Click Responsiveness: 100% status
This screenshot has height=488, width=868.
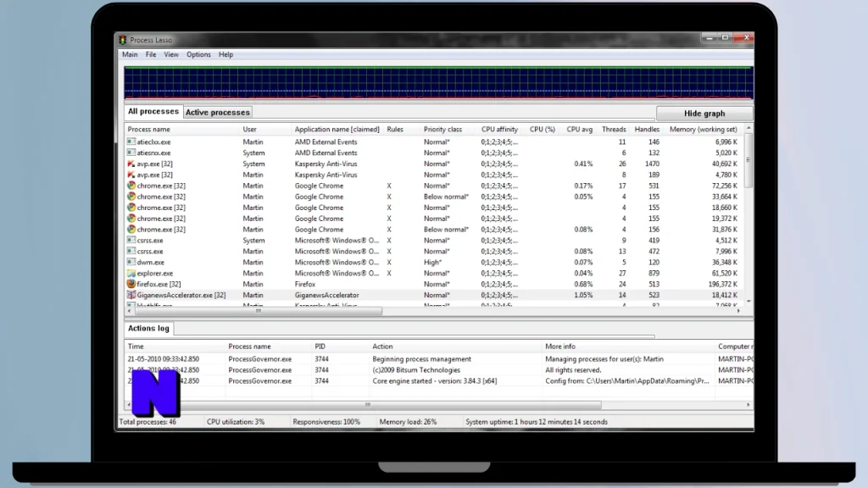[326, 422]
